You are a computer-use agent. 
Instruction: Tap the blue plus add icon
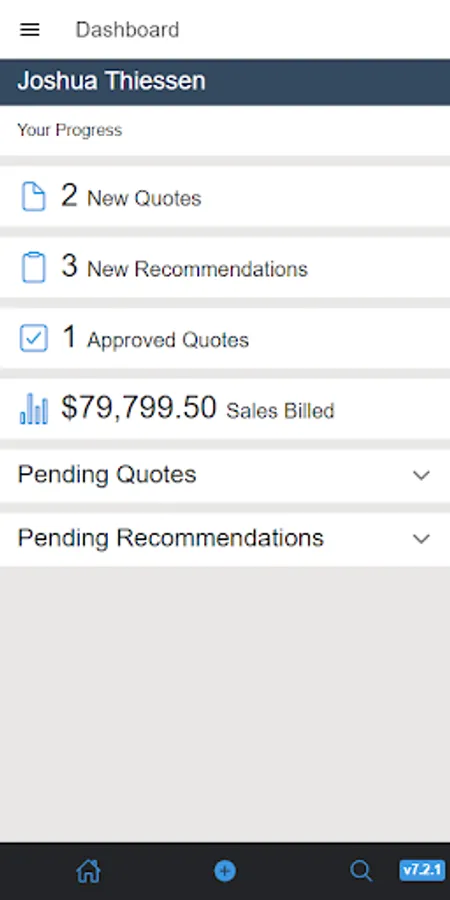click(224, 871)
